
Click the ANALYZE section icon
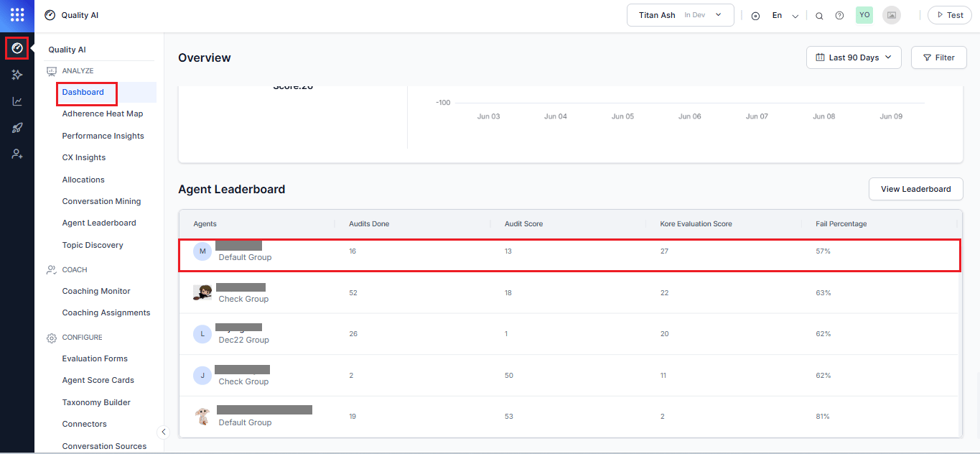click(x=52, y=71)
